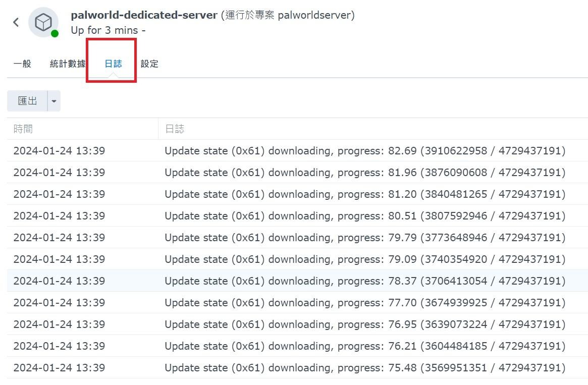This screenshot has height=385, width=588.
Task: Select log row with progress 79.79
Action: (297, 238)
